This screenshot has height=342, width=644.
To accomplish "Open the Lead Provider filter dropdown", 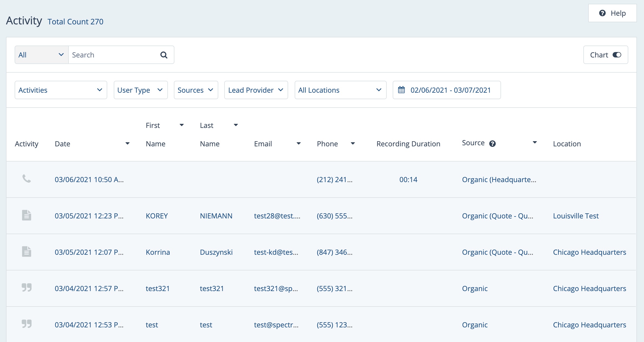I will pyautogui.click(x=256, y=90).
